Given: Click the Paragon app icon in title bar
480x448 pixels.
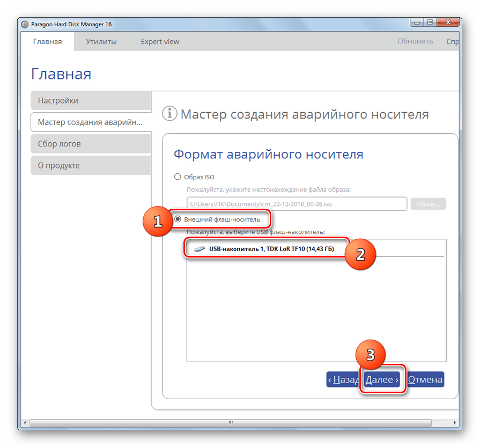Looking at the screenshot, I should (x=24, y=24).
